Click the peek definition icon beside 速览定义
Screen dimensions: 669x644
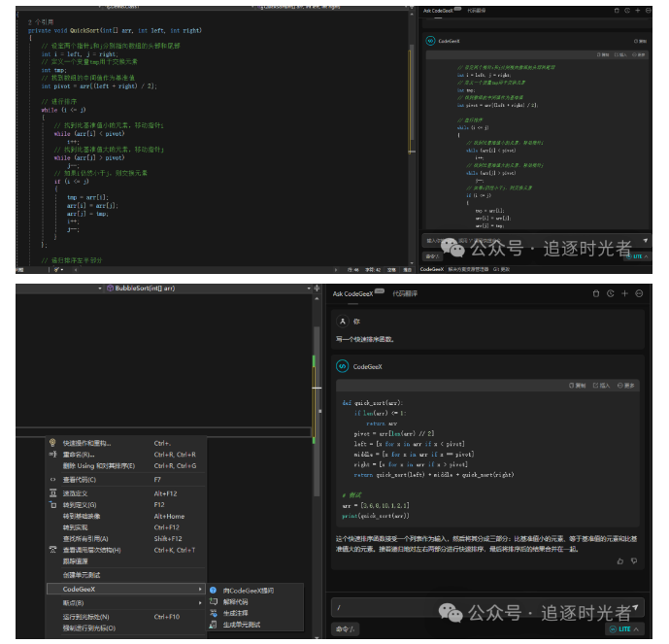(52, 493)
